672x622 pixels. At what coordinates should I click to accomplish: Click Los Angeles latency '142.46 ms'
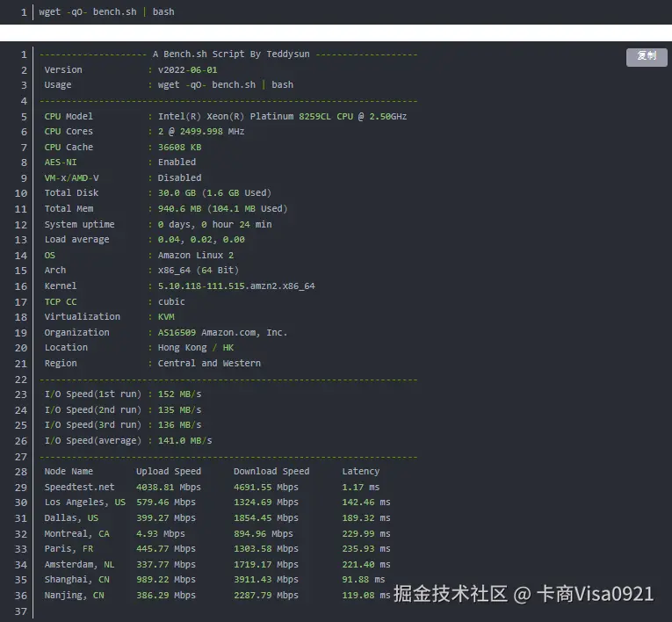click(366, 503)
